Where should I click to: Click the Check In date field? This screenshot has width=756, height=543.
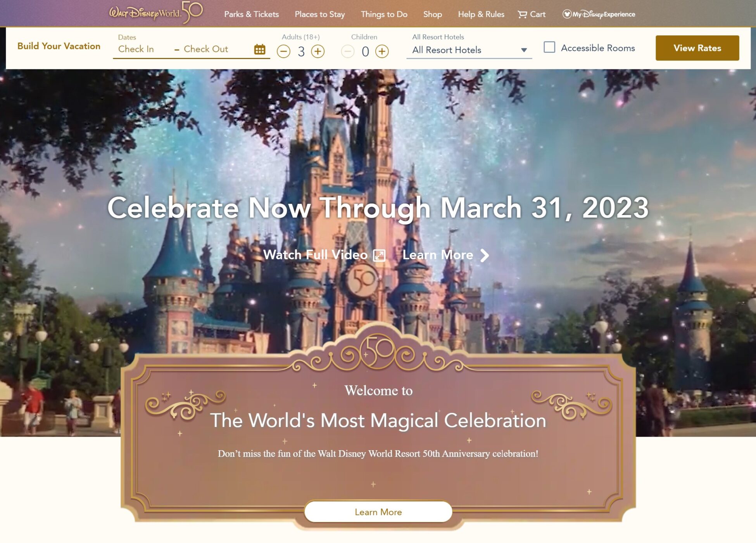tap(136, 49)
